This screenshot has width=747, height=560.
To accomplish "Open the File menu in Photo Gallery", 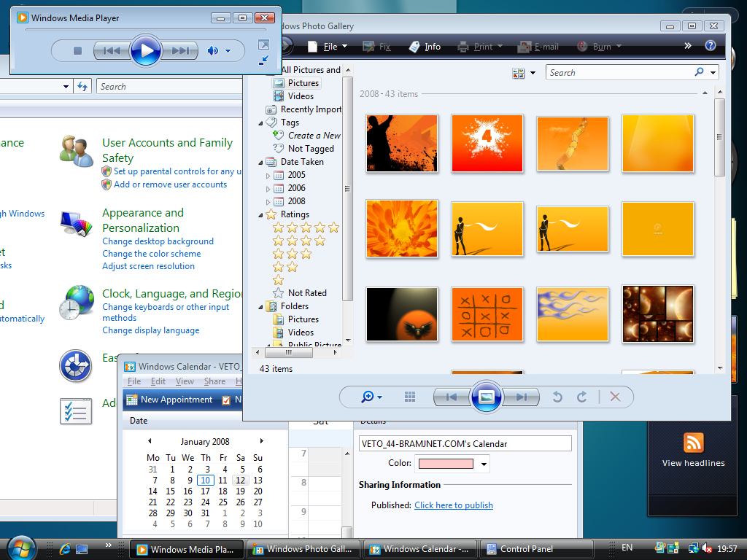I will 328,47.
